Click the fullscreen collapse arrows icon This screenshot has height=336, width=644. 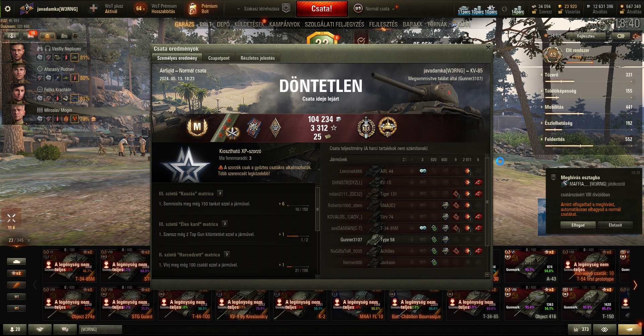[11, 218]
